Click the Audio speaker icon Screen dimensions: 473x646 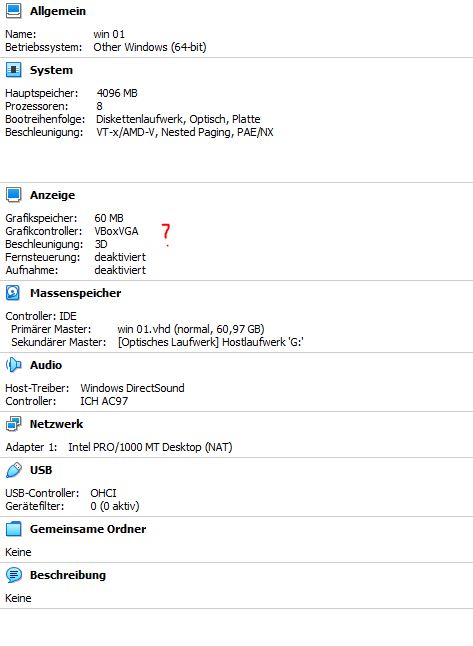(13, 365)
